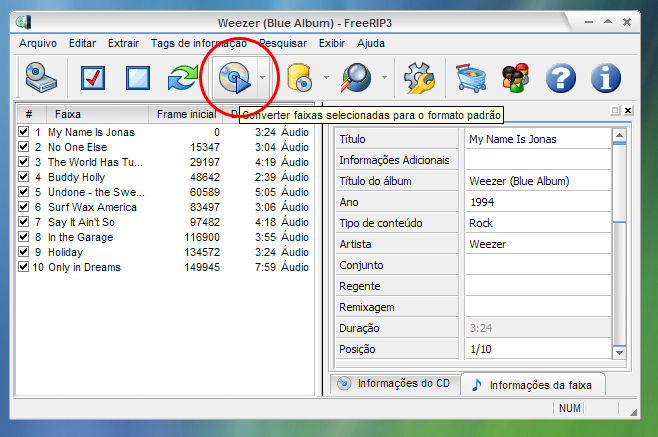Open the Pesquisar menu
Screen dimensions: 658x437
(x=283, y=43)
